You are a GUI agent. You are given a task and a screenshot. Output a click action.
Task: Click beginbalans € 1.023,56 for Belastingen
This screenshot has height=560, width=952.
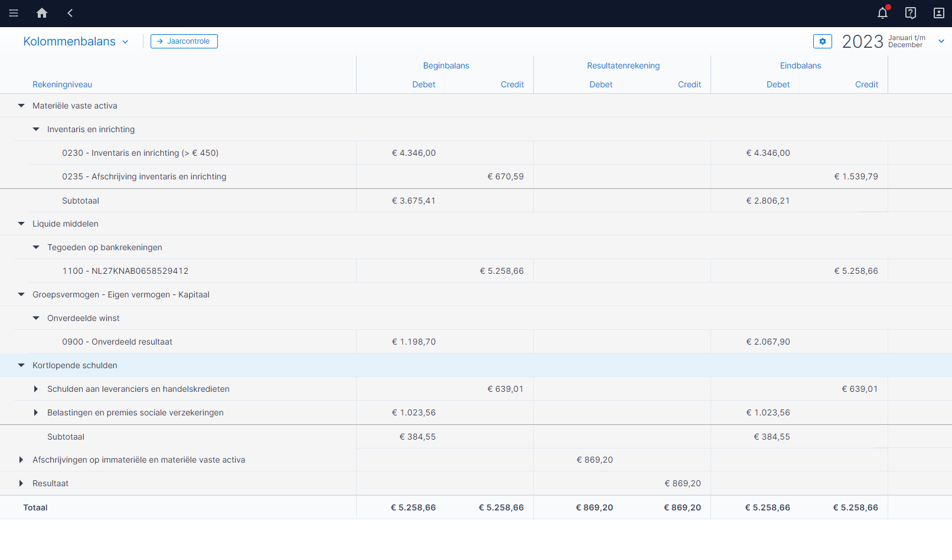pyautogui.click(x=413, y=412)
